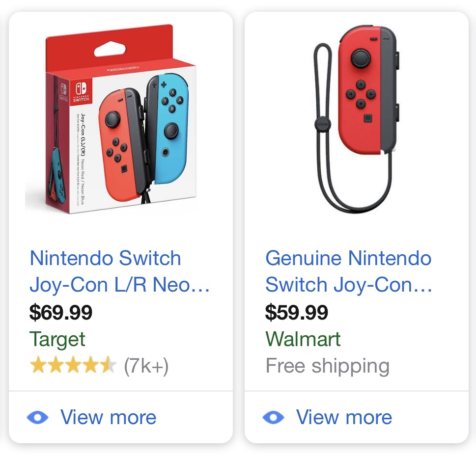Click the Free shipping label
This screenshot has width=476, height=457.
point(328,366)
